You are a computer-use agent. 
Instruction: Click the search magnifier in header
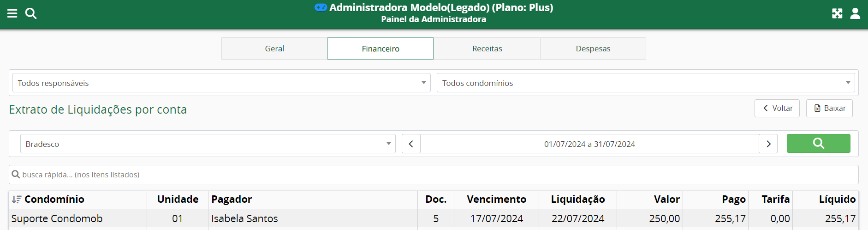(31, 13)
